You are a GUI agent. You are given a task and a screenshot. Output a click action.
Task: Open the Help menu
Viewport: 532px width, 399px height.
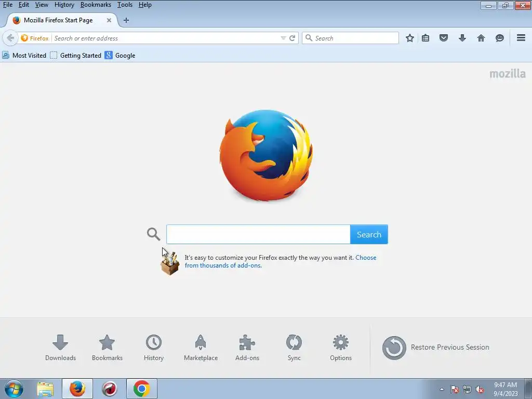point(145,5)
